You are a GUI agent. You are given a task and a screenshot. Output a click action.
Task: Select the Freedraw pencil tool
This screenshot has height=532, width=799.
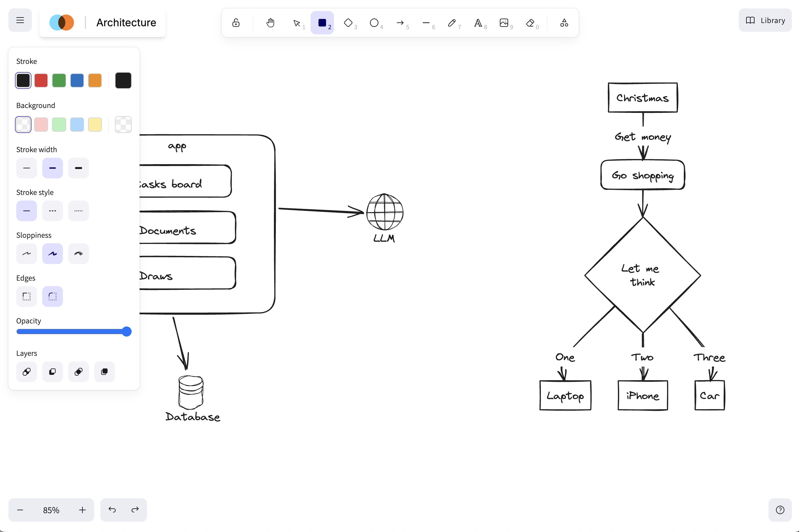pyautogui.click(x=452, y=23)
